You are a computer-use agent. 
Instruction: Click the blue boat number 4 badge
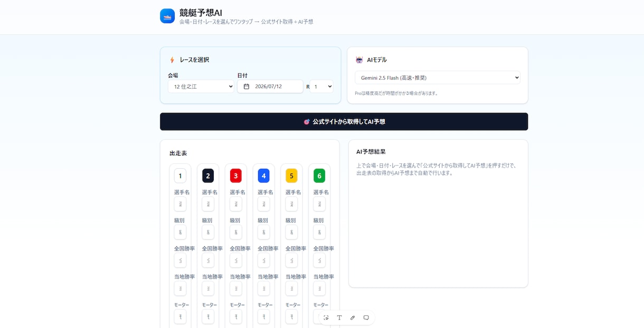click(264, 176)
